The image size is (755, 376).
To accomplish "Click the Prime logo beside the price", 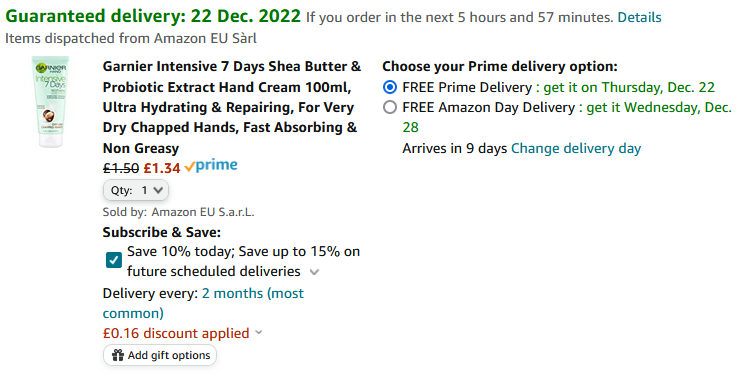I will coord(211,167).
